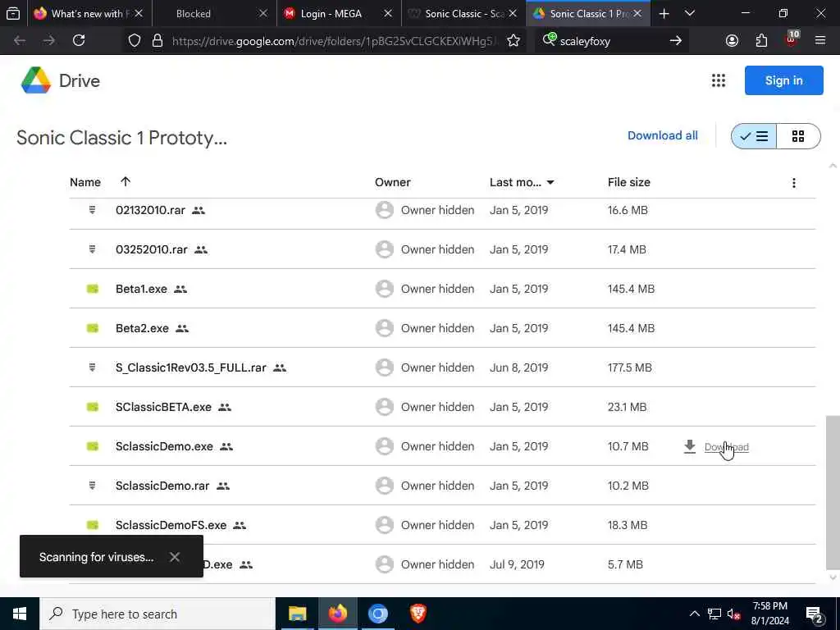The image size is (840, 630).
Task: Click the scaleyfoxy search box
Action: point(610,41)
